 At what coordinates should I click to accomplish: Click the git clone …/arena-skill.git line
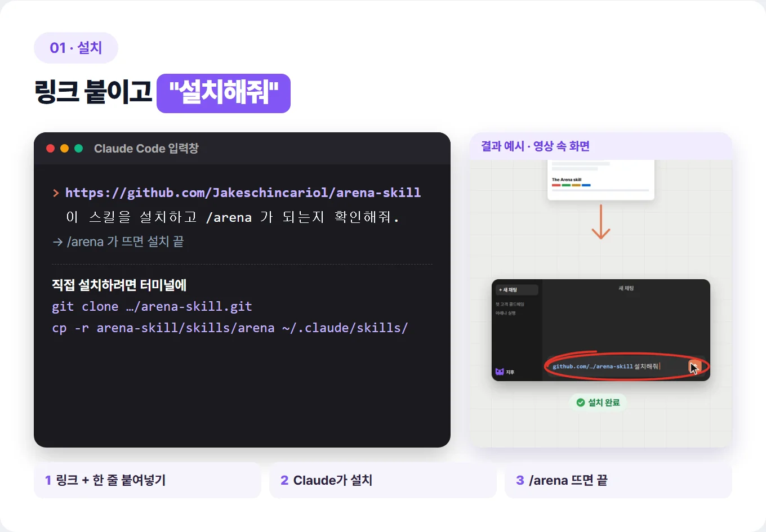152,306
